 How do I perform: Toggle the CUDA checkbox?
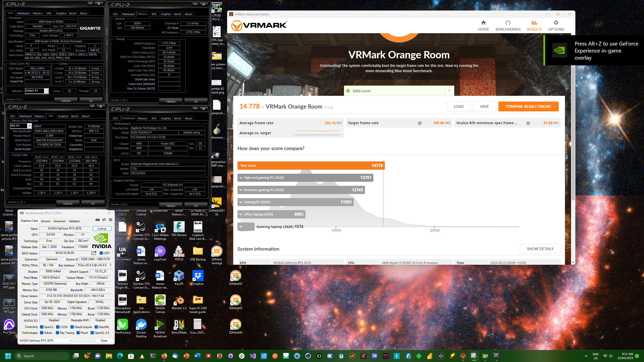coord(58,327)
